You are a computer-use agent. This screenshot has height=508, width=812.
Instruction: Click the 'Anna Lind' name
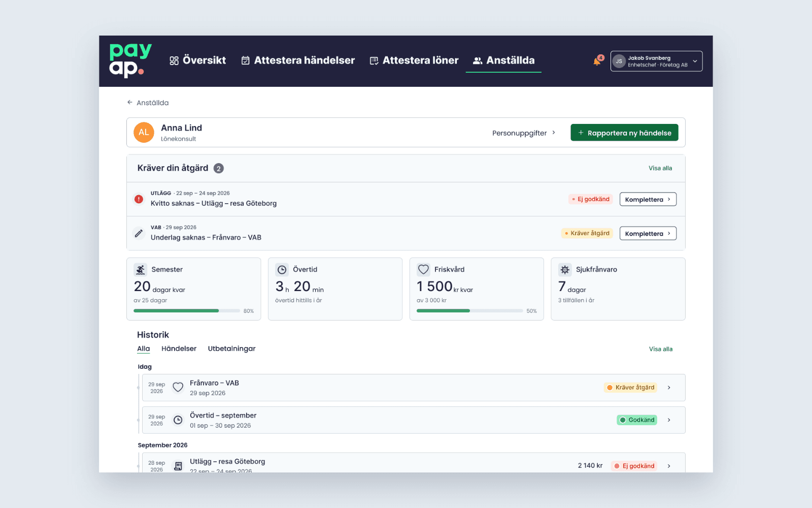coord(181,128)
